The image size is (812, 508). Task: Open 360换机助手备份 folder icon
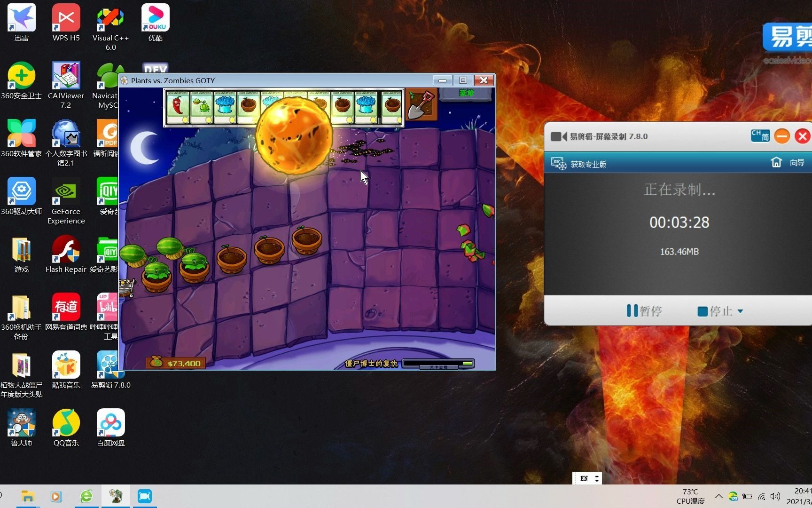(22, 317)
